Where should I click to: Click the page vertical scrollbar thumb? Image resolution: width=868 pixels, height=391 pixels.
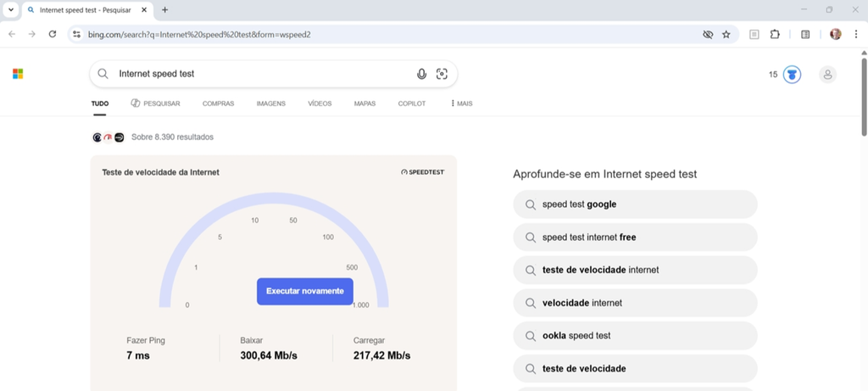tap(864, 97)
